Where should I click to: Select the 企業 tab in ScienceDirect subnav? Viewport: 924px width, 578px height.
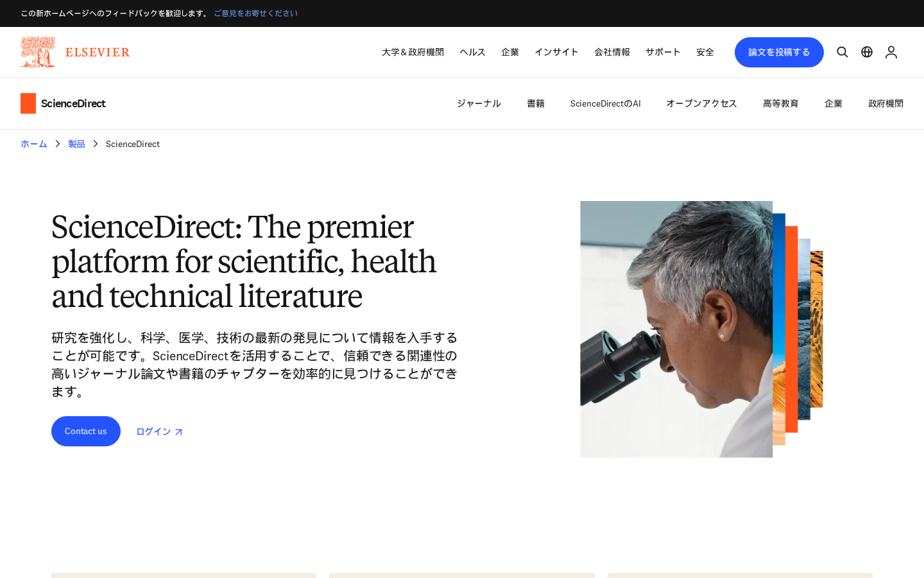[x=834, y=103]
